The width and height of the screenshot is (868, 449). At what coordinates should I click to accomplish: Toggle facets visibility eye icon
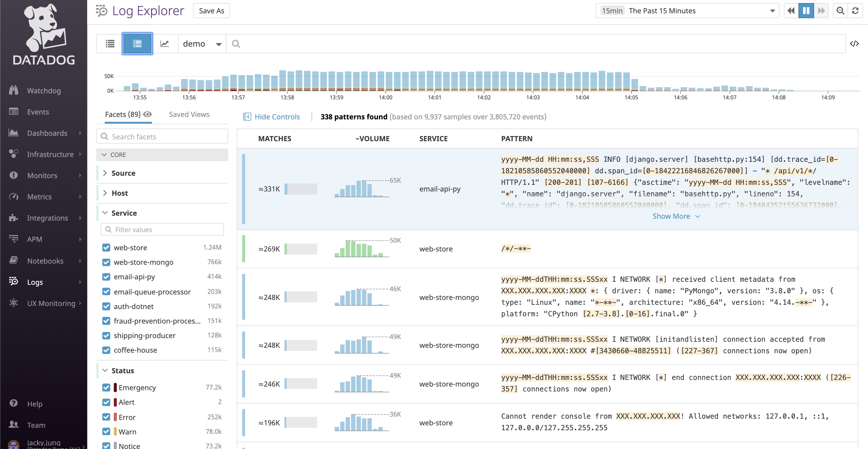(147, 114)
